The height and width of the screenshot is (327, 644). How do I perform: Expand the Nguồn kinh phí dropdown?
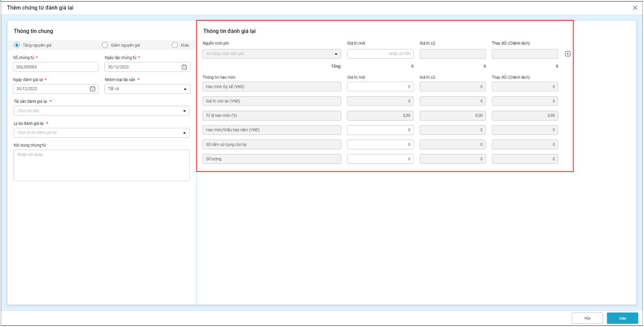pos(272,54)
